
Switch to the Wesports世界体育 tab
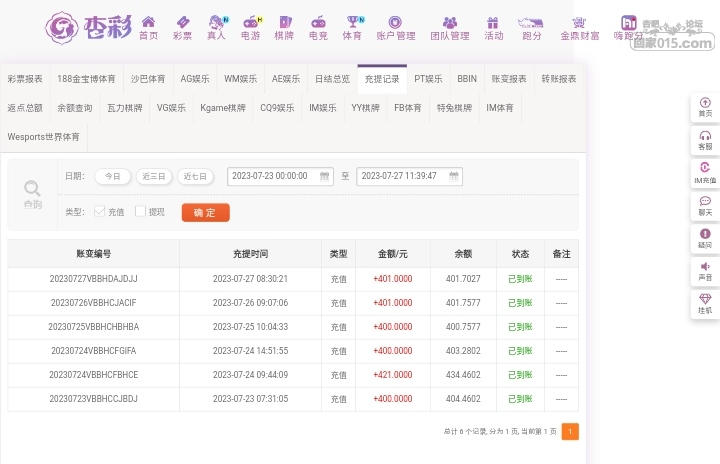click(44, 137)
